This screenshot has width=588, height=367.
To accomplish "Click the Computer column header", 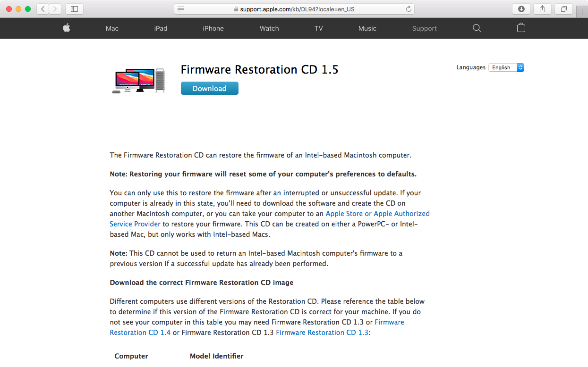I will tap(131, 356).
